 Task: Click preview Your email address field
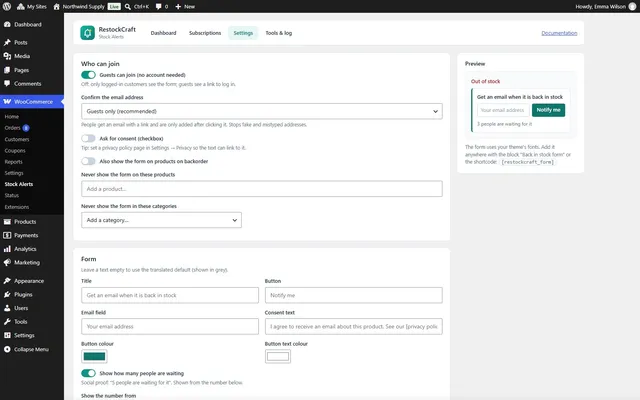(503, 110)
